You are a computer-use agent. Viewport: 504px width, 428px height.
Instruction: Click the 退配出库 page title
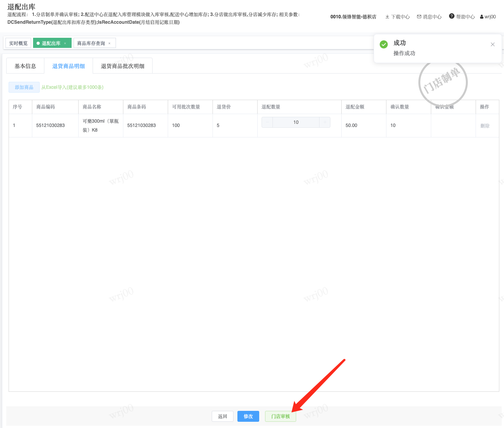click(21, 7)
